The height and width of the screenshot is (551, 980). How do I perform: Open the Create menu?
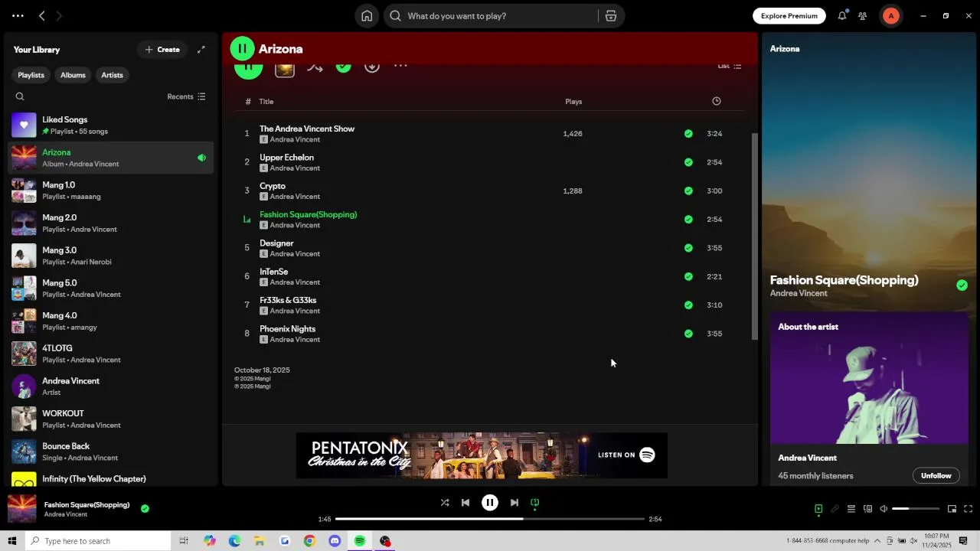(x=162, y=50)
